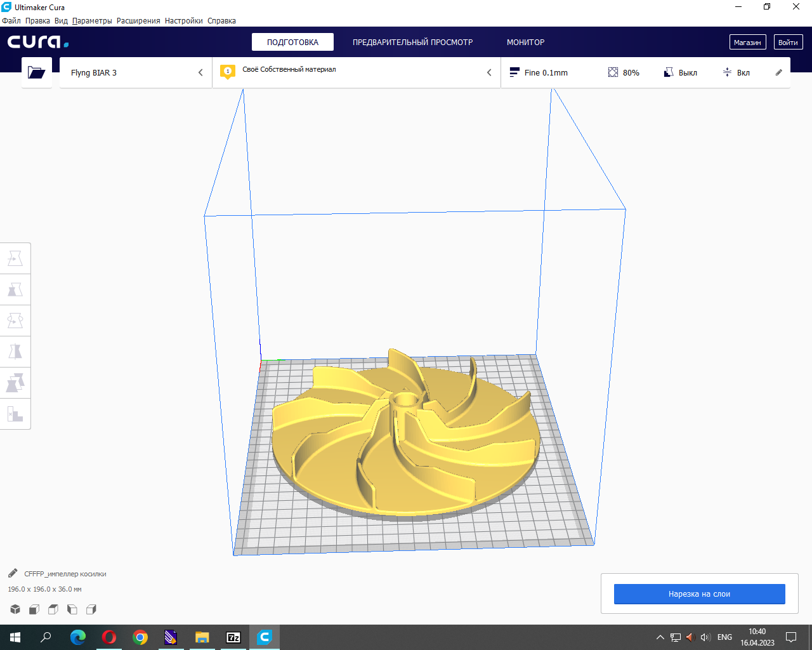
Task: Click the support Выкл icon
Action: point(669,72)
